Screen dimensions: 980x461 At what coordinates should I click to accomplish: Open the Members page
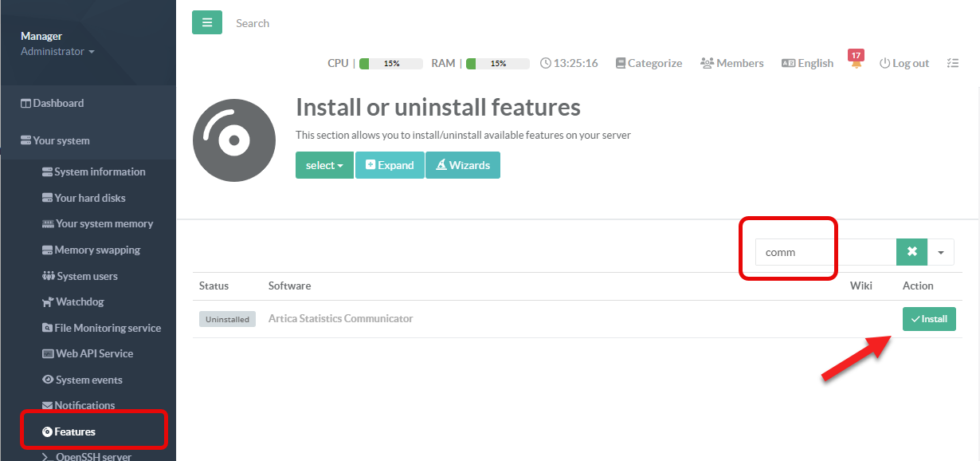[731, 63]
